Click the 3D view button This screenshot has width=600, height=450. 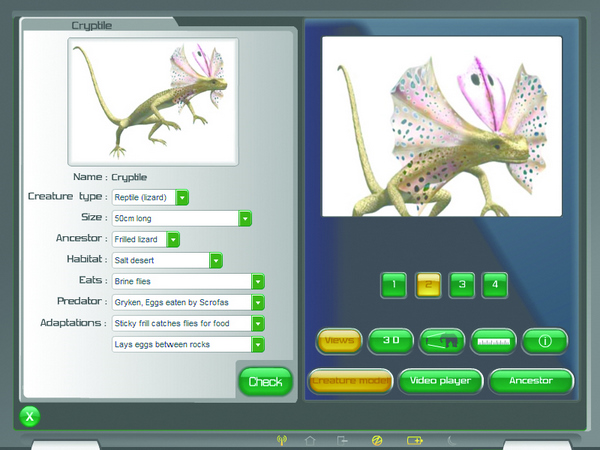coord(391,341)
